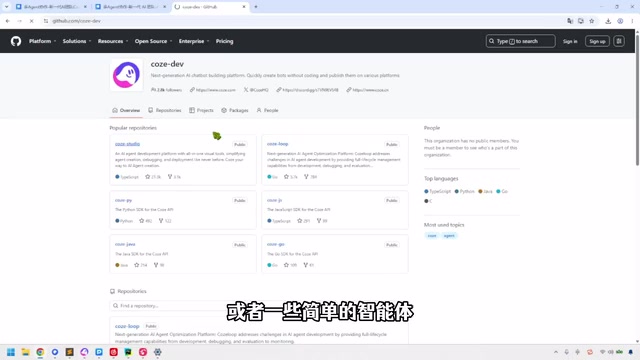Image resolution: width=640 pixels, height=360 pixels.
Task: View stargazers of the coze-py card
Action: pos(146,221)
